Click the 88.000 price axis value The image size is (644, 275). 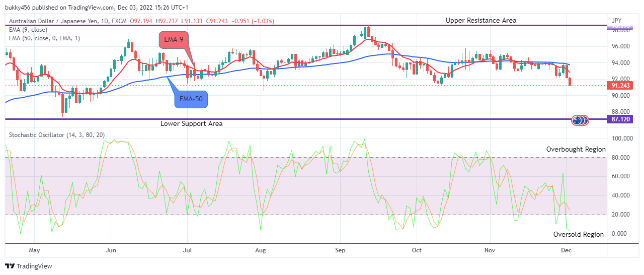pos(621,112)
